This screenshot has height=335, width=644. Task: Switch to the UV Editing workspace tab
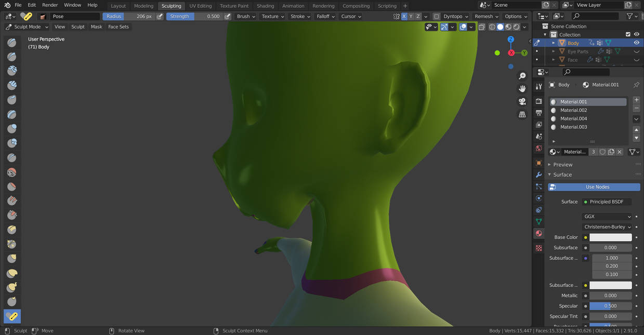tap(200, 6)
